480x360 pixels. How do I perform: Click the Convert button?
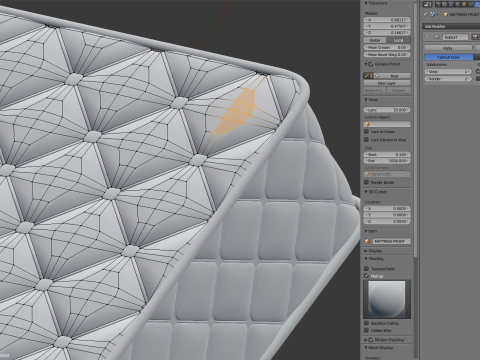pyautogui.click(x=399, y=90)
